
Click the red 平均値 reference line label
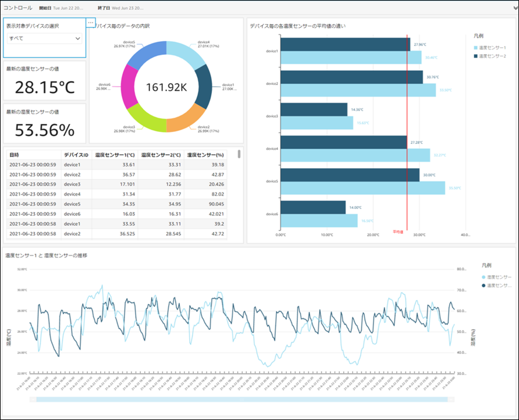pos(398,232)
